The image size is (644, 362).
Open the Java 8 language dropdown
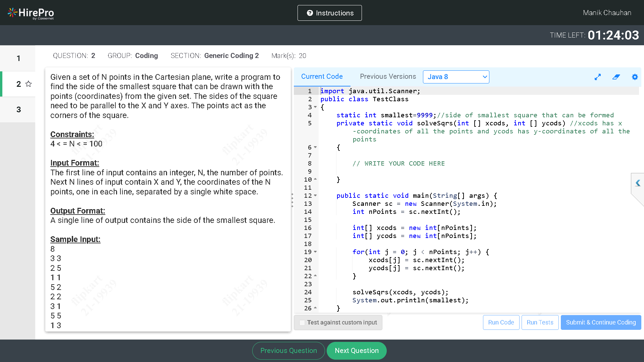(456, 77)
